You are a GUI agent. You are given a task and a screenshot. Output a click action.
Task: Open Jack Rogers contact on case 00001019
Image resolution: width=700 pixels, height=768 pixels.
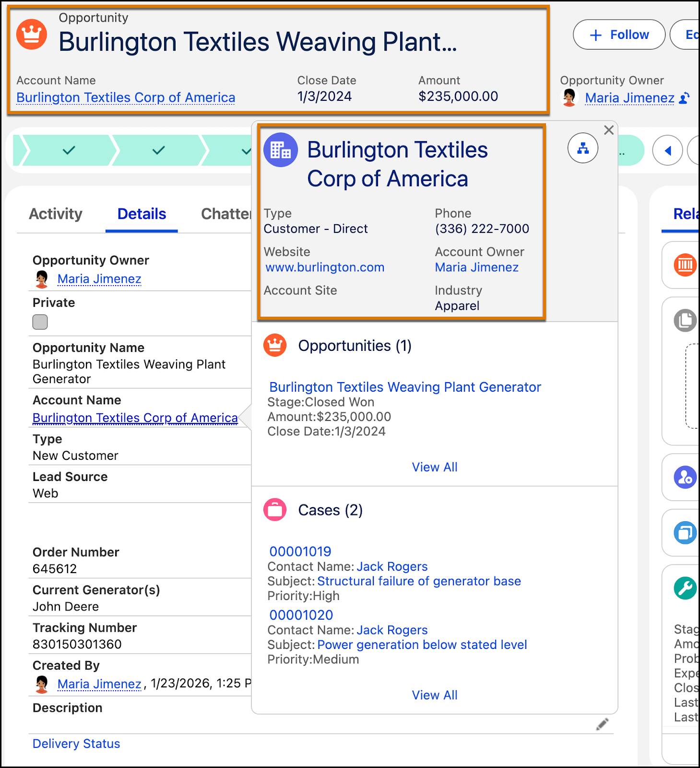tap(392, 566)
